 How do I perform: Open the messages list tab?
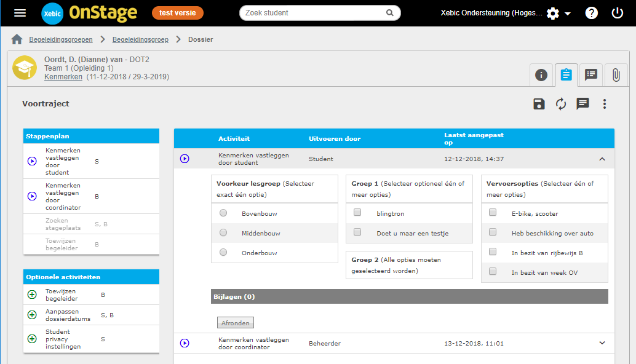(591, 75)
